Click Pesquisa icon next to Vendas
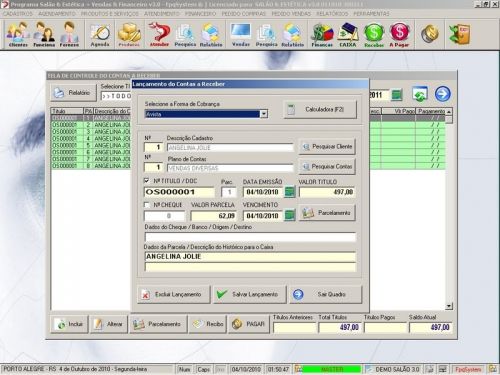The width and height of the screenshot is (500, 375). coord(266,34)
